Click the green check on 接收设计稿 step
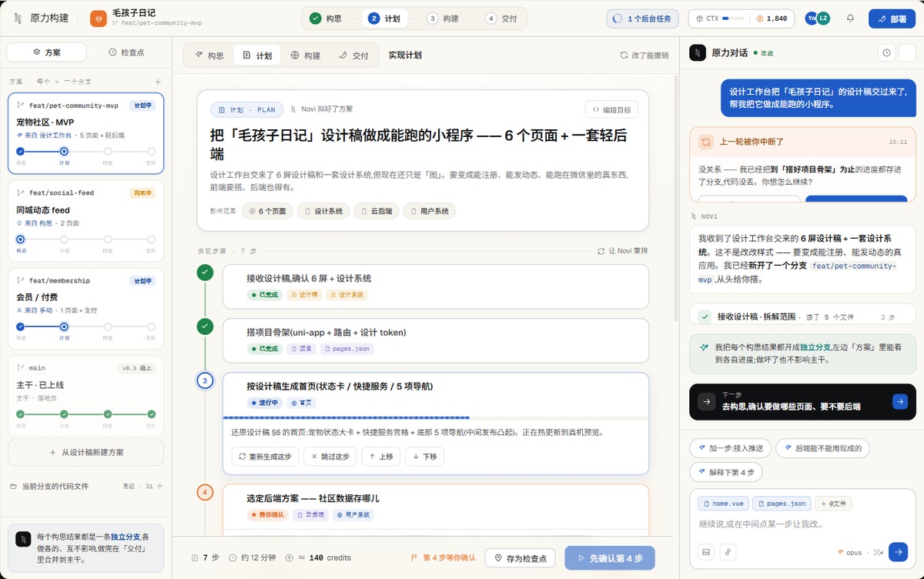This screenshot has width=924, height=579. coord(205,272)
